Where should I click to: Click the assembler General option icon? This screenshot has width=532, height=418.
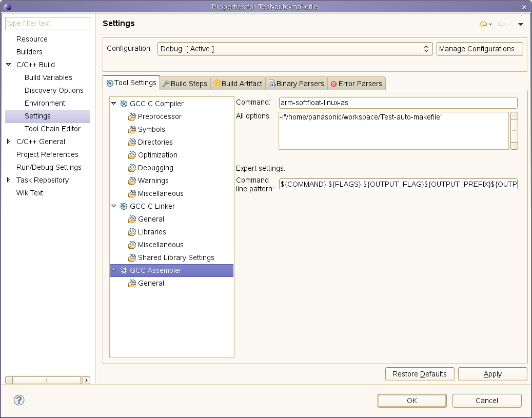coord(132,283)
